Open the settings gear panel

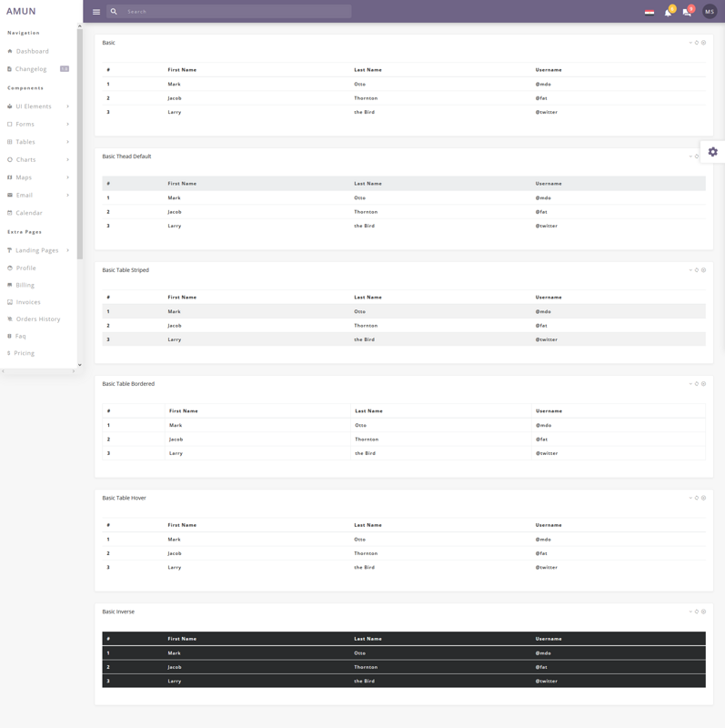(712, 152)
